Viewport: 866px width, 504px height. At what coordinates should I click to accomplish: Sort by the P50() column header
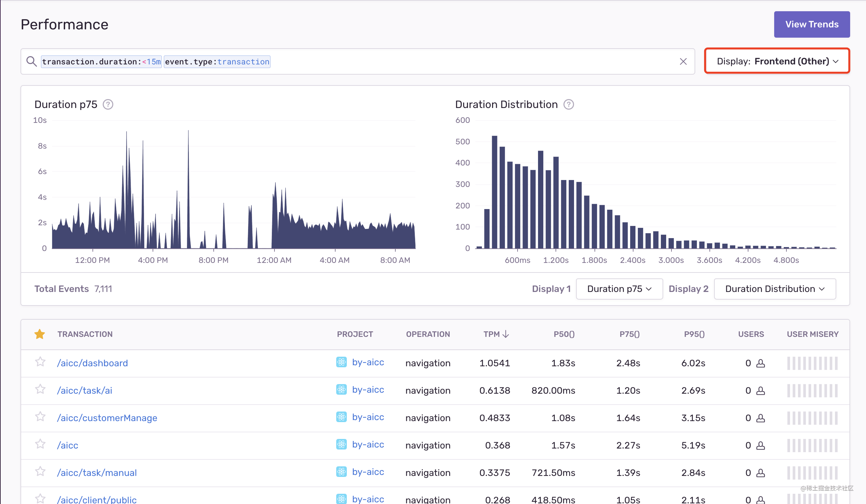(564, 334)
